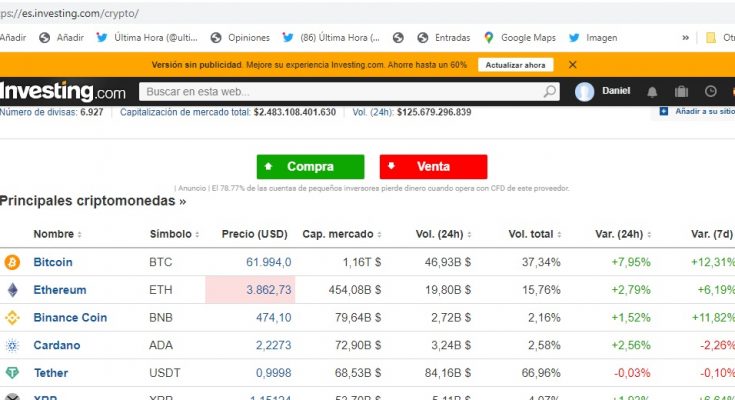
Task: Click the Añadir a su sitio widget icon
Action: (663, 111)
